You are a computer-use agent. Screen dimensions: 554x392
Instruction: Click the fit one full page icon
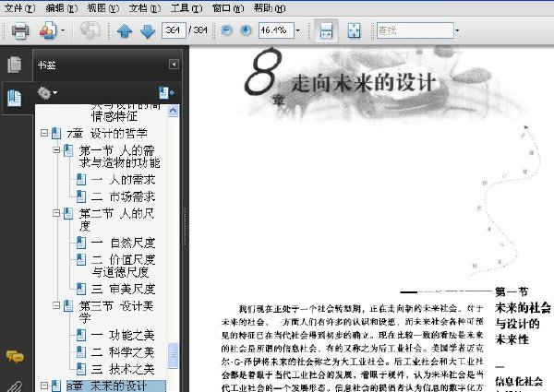(355, 30)
